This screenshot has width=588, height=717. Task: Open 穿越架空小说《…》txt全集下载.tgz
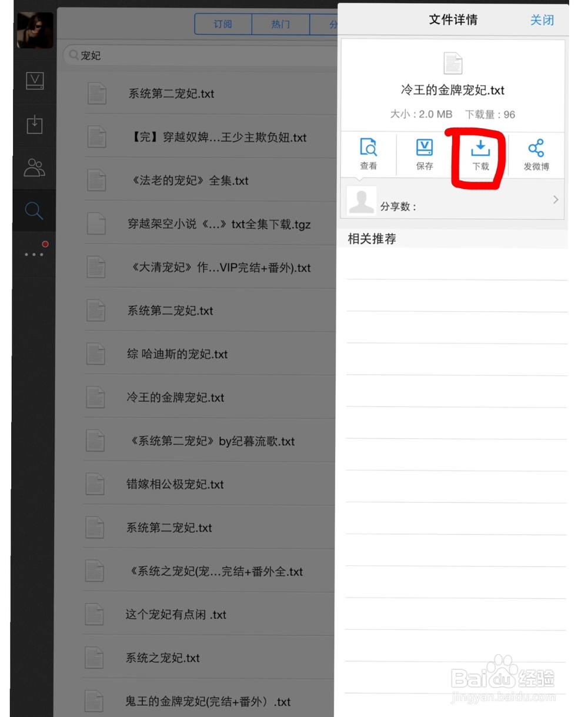[211, 224]
